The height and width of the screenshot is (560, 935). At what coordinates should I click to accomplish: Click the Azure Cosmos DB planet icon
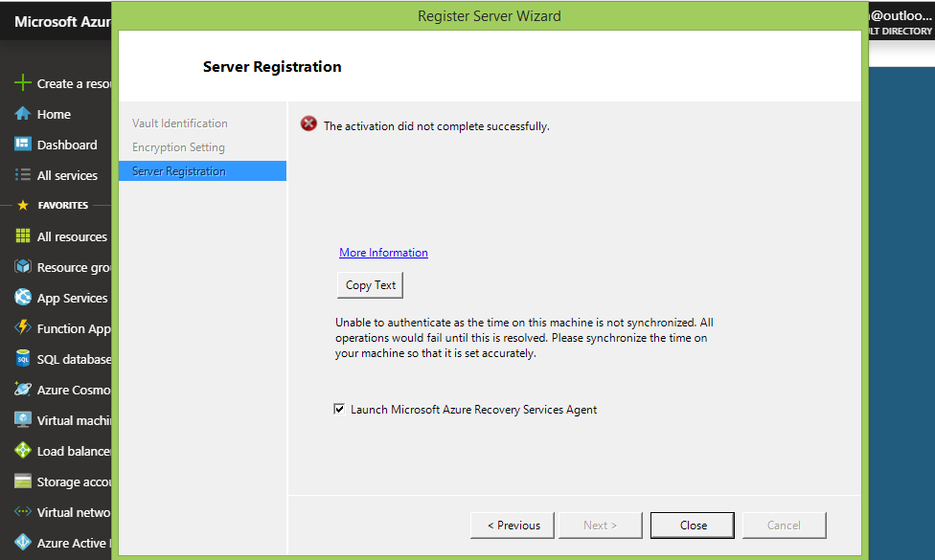23,389
